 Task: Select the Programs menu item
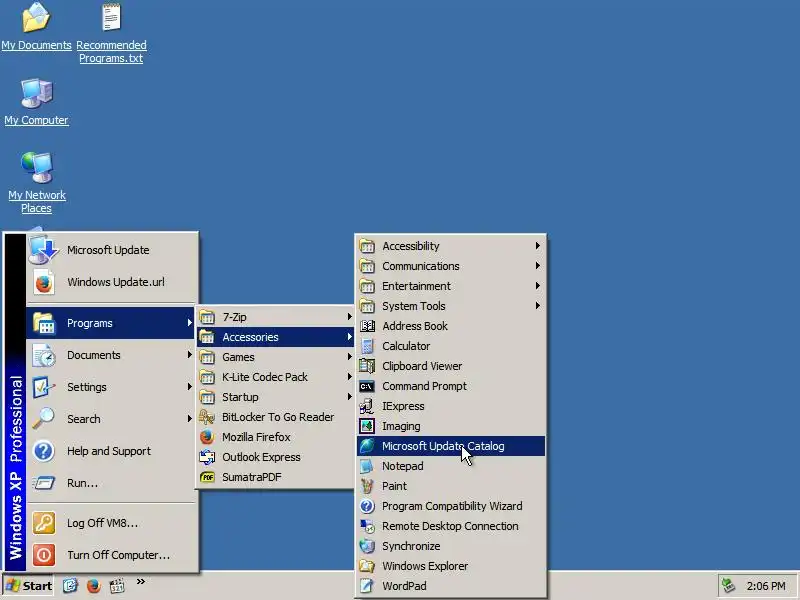tap(111, 323)
